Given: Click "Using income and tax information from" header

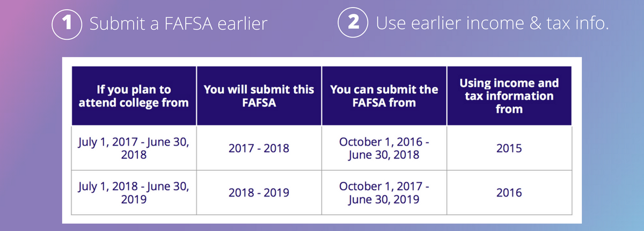Looking at the screenshot, I should (x=509, y=96).
